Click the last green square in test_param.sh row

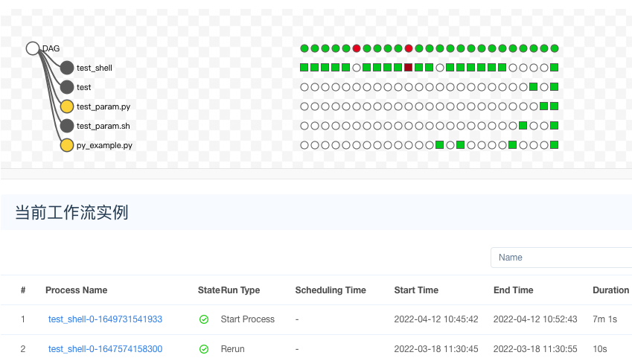tap(554, 125)
